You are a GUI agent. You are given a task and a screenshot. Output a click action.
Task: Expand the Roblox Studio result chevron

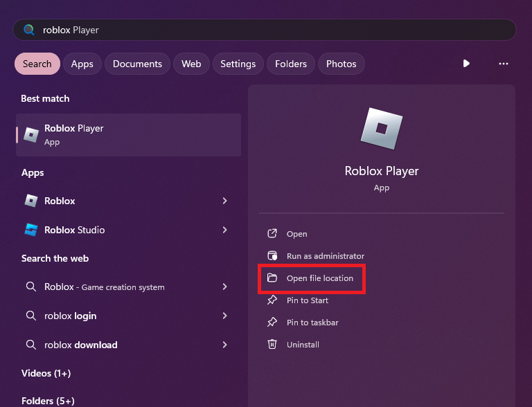(224, 230)
